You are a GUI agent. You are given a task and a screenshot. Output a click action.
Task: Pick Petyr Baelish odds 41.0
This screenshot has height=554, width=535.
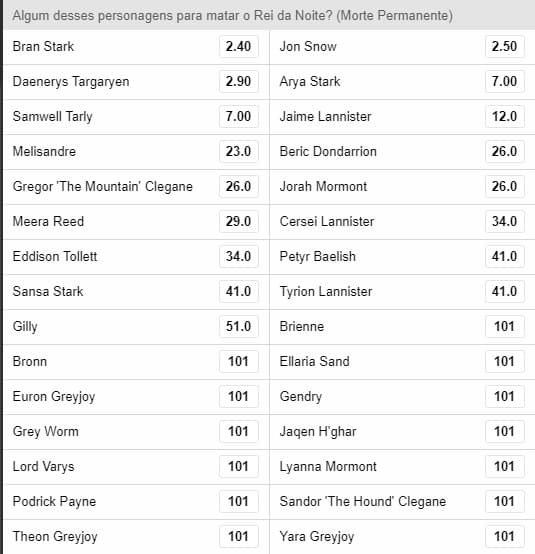505,256
